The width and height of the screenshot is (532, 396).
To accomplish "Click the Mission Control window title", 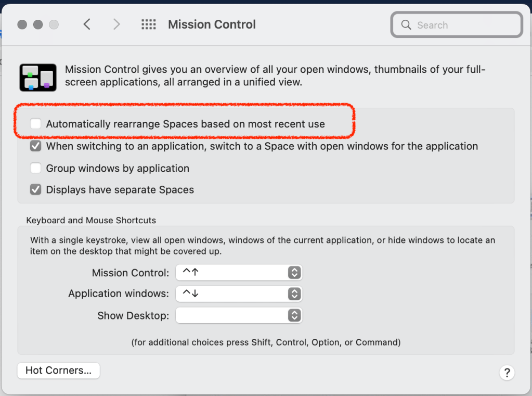I will (x=212, y=24).
